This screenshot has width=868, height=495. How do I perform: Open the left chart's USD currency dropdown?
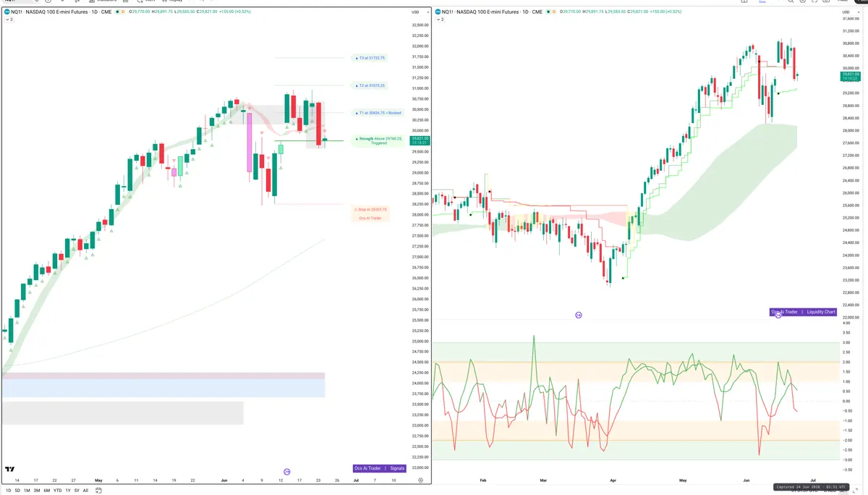(420, 12)
